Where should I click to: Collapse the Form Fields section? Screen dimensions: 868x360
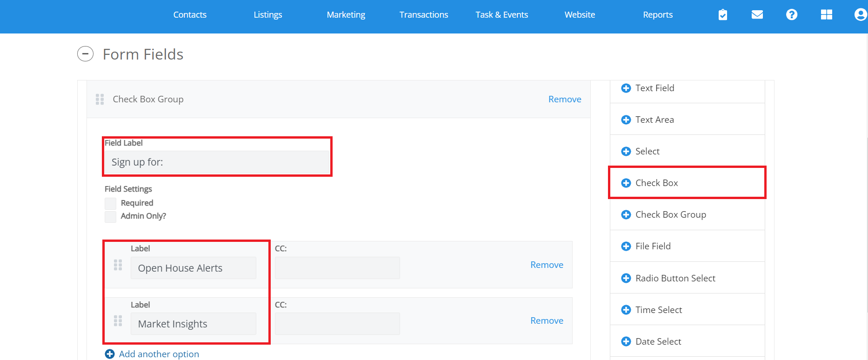click(85, 54)
